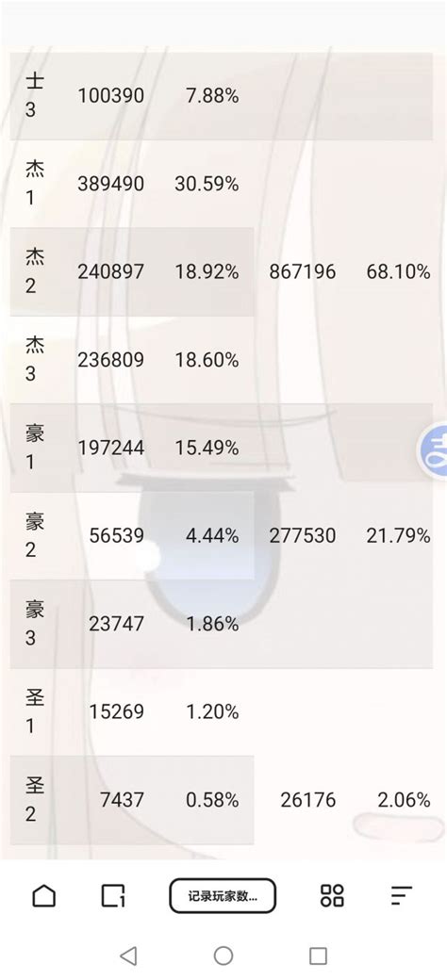Open the browser menu lines icon
The height and width of the screenshot is (980, 447).
(402, 895)
